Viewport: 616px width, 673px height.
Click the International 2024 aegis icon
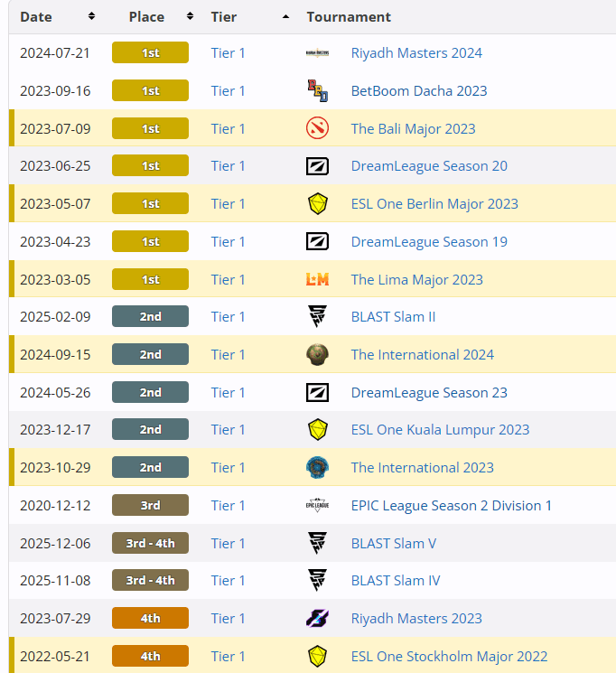click(x=317, y=354)
